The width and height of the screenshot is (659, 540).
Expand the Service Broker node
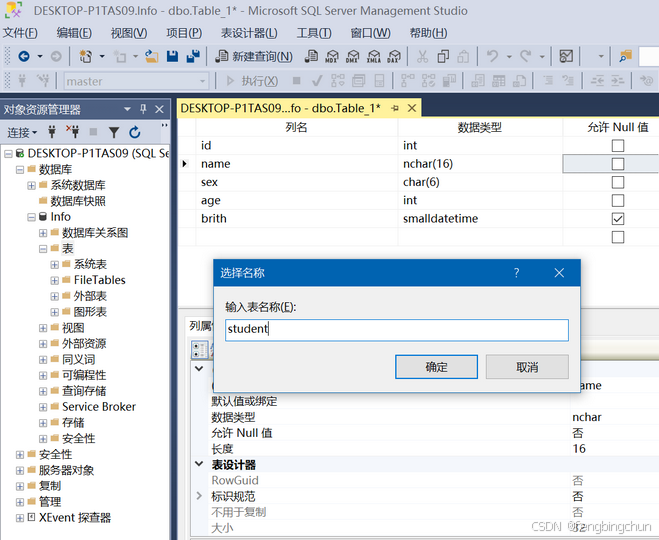(43, 407)
